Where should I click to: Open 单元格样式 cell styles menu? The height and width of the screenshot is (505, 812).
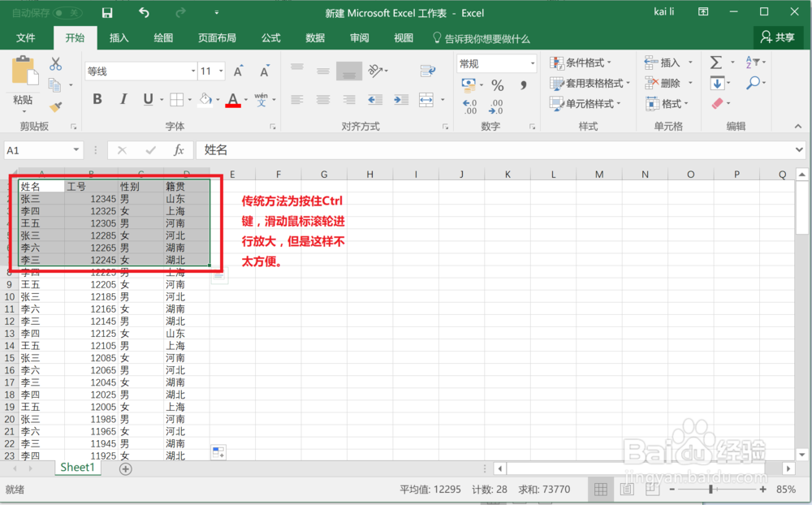pyautogui.click(x=585, y=104)
